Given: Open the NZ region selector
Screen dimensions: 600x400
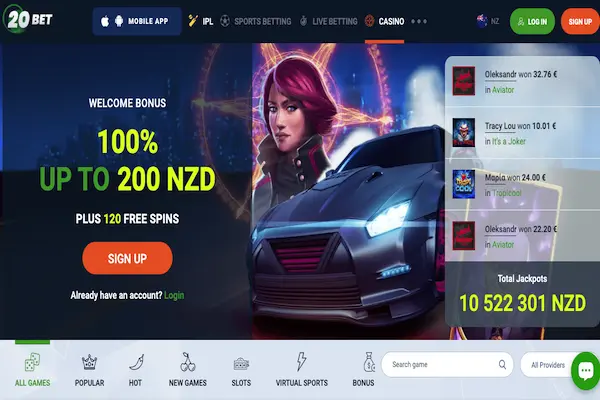Looking at the screenshot, I should click(488, 21).
